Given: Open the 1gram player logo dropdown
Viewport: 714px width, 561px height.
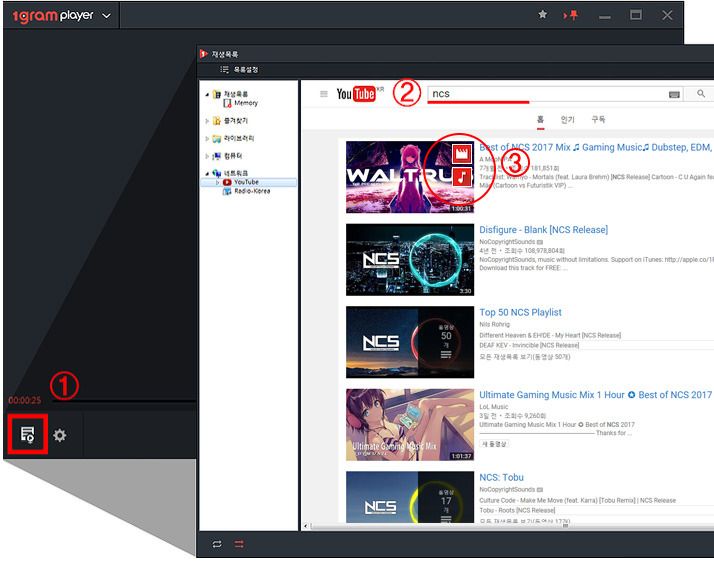Looking at the screenshot, I should (107, 16).
